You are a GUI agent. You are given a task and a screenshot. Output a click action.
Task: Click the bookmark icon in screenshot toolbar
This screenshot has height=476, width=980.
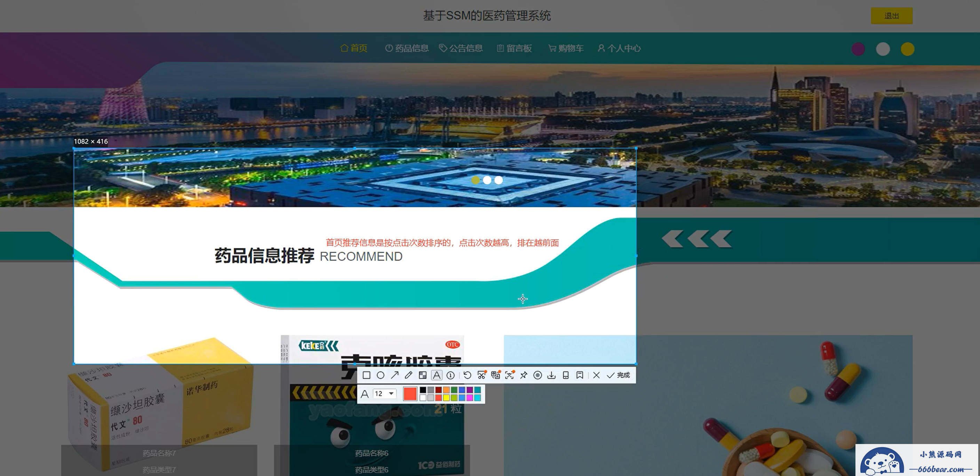(x=580, y=375)
